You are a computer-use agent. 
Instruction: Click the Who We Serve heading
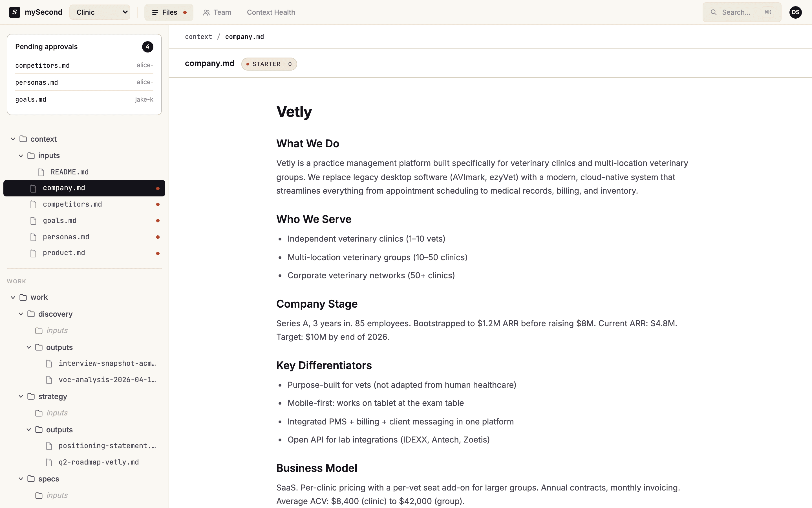click(x=314, y=219)
